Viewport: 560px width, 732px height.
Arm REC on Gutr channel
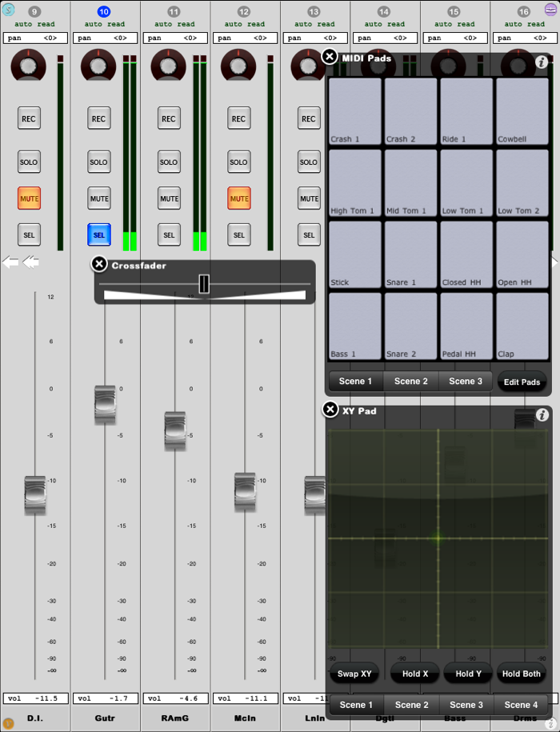click(99, 118)
